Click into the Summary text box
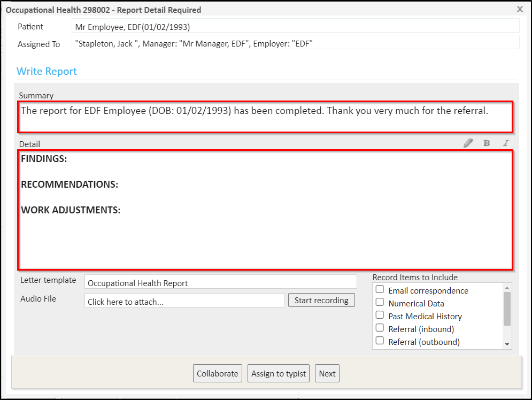532x400 pixels. tap(265, 117)
